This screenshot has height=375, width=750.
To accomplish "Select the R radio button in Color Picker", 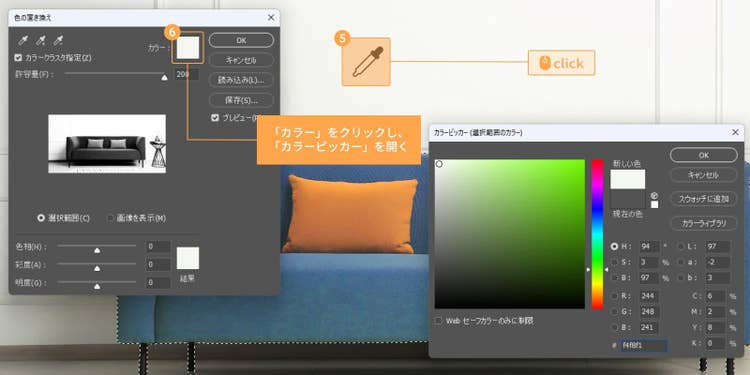I will [x=615, y=297].
